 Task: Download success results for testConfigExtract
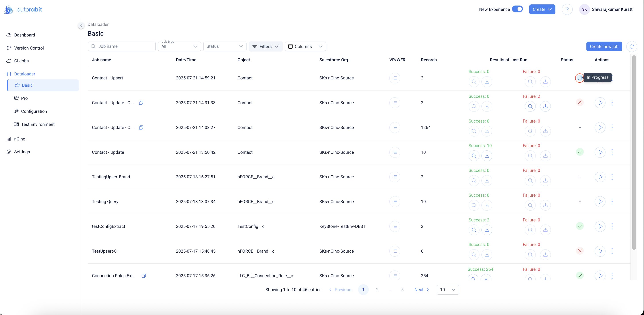[x=487, y=230]
